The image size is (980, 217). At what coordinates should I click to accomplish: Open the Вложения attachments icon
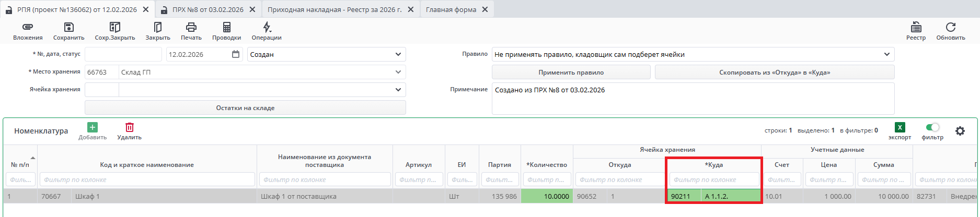click(x=28, y=27)
